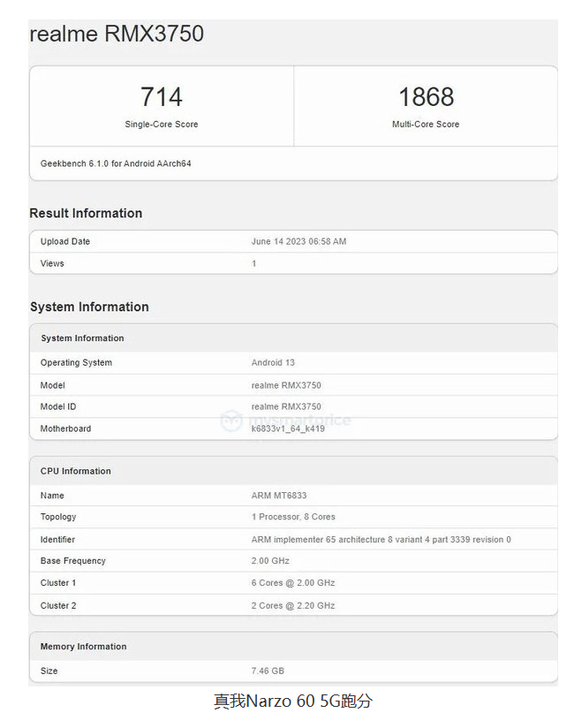Click the realme RMX3750 page title
Image resolution: width=582 pixels, height=728 pixels.
tap(117, 34)
